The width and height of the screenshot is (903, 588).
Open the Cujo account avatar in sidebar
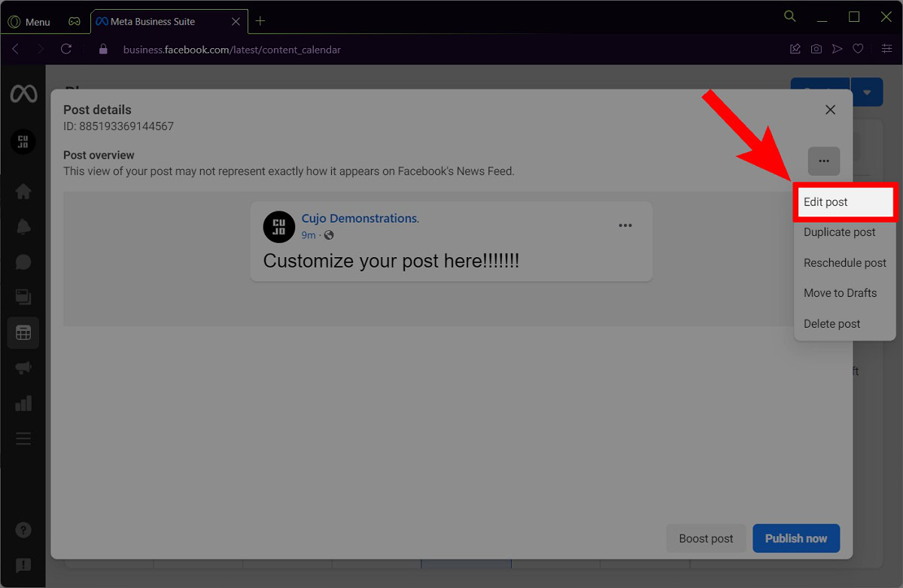(23, 141)
